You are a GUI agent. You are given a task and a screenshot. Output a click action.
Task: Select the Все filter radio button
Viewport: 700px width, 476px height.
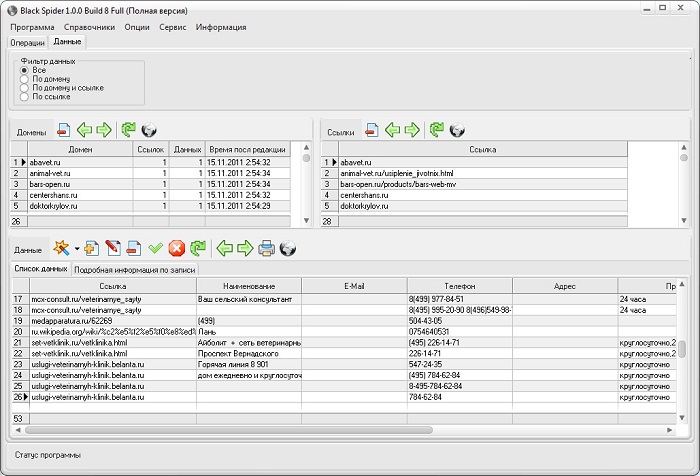tap(24, 71)
